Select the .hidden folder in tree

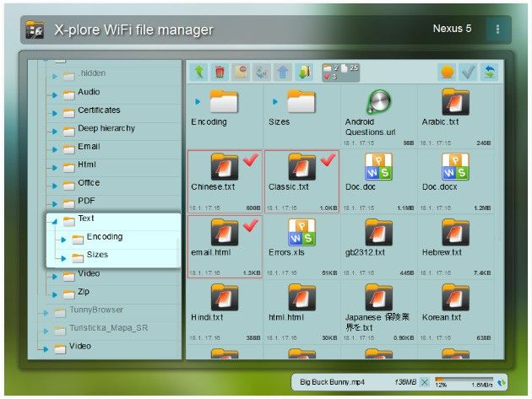pos(91,73)
